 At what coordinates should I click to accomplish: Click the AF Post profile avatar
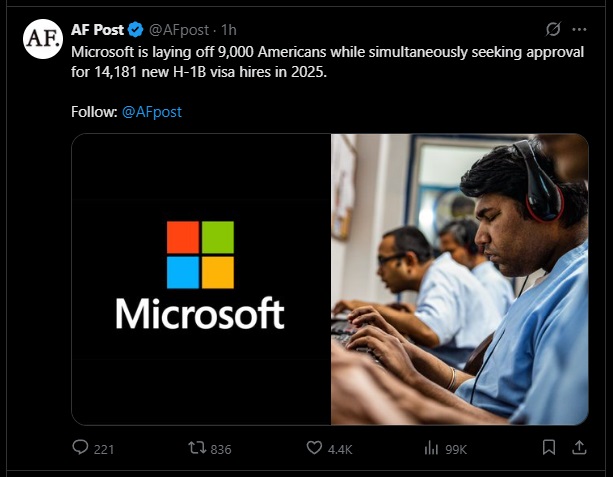[x=43, y=38]
